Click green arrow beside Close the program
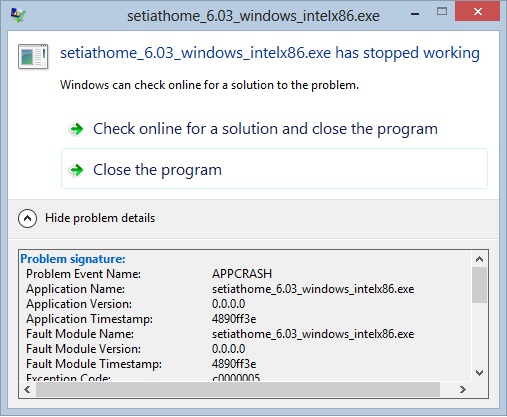 [x=77, y=170]
